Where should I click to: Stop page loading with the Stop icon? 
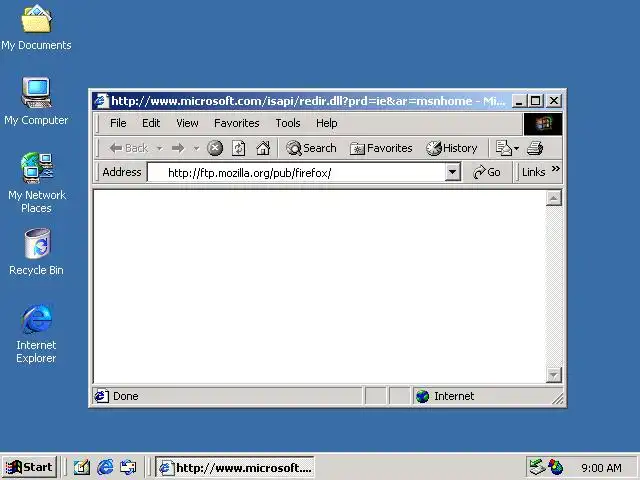point(215,148)
